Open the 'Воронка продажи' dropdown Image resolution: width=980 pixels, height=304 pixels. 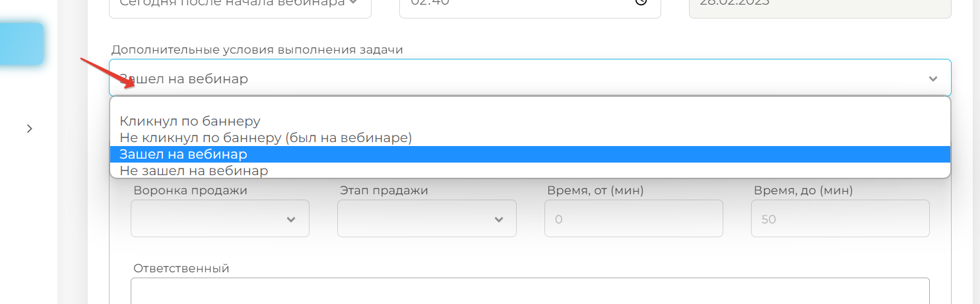pyautogui.click(x=220, y=219)
